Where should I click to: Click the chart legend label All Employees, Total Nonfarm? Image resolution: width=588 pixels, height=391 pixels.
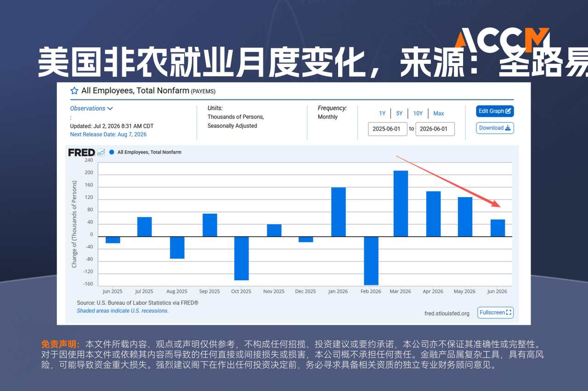[149, 152]
